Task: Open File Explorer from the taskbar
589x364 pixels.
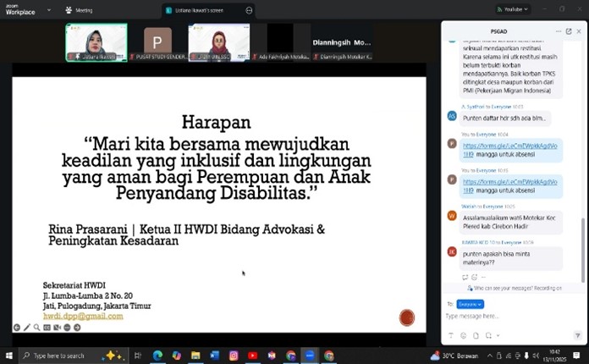Action: [195, 356]
